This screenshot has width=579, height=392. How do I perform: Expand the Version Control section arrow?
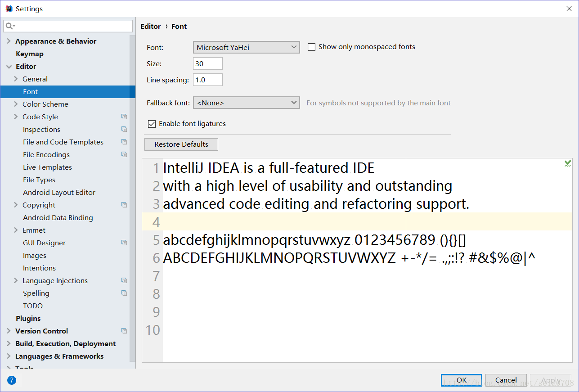point(9,331)
